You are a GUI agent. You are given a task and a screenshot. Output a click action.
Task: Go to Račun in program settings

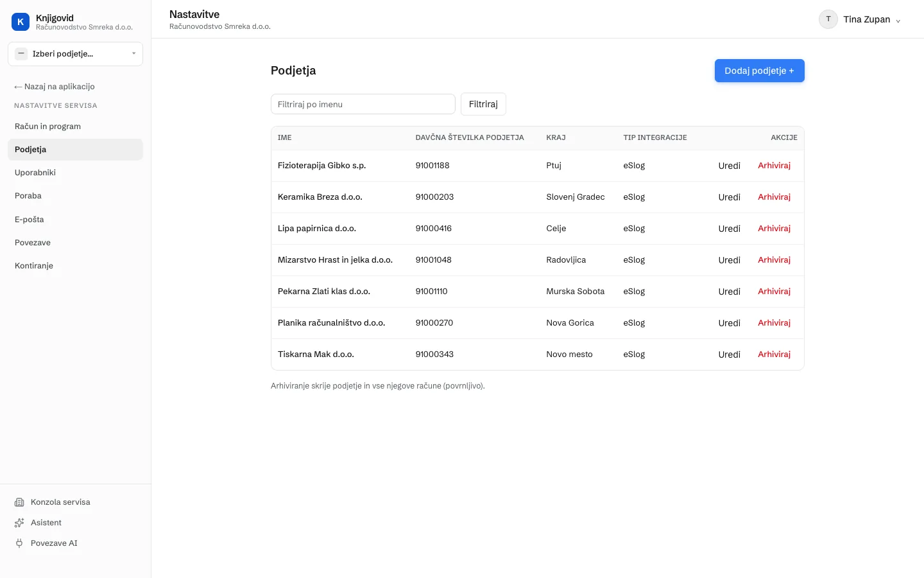pyautogui.click(x=75, y=127)
